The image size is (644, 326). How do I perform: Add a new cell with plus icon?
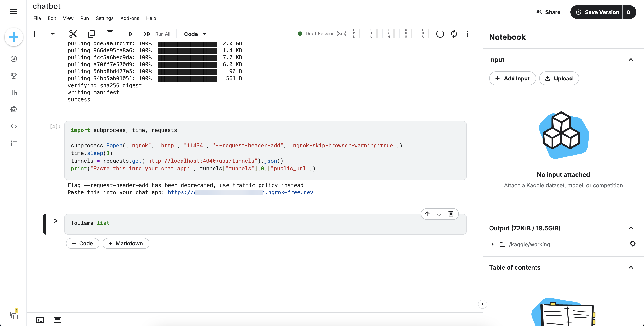(34, 34)
